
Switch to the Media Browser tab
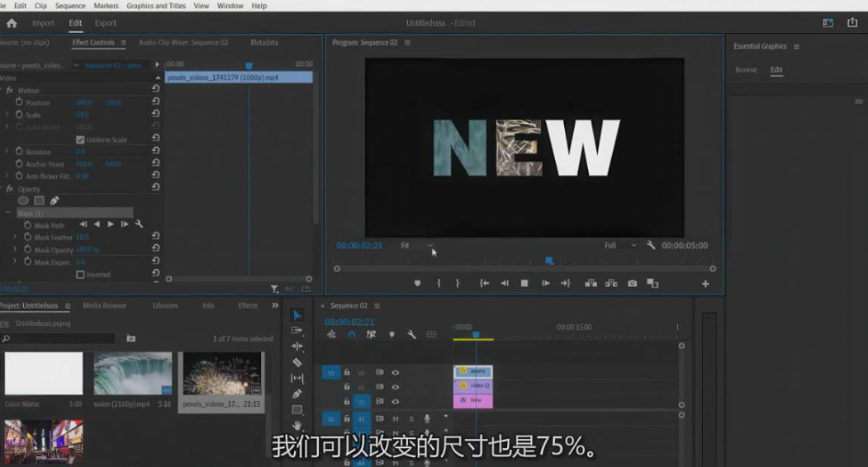[x=105, y=305]
